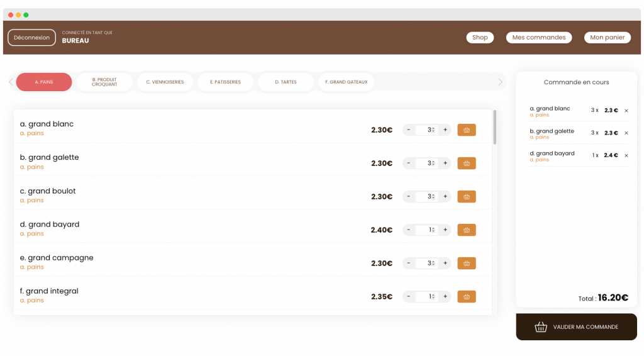Remove grand galette from current order
Viewport: 644px width, 356px height.
pos(626,133)
